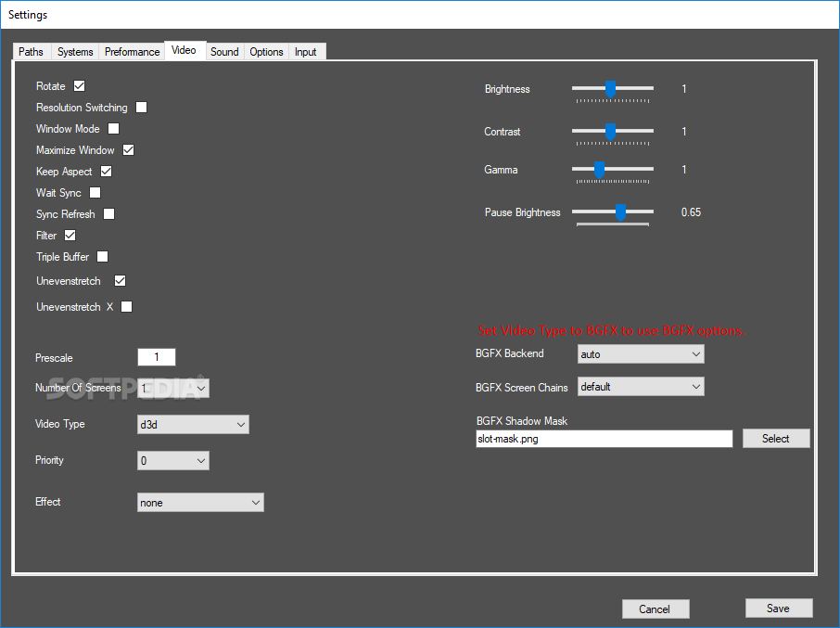The width and height of the screenshot is (840, 628).
Task: Open the Number Of Screens dropdown
Action: [x=173, y=388]
